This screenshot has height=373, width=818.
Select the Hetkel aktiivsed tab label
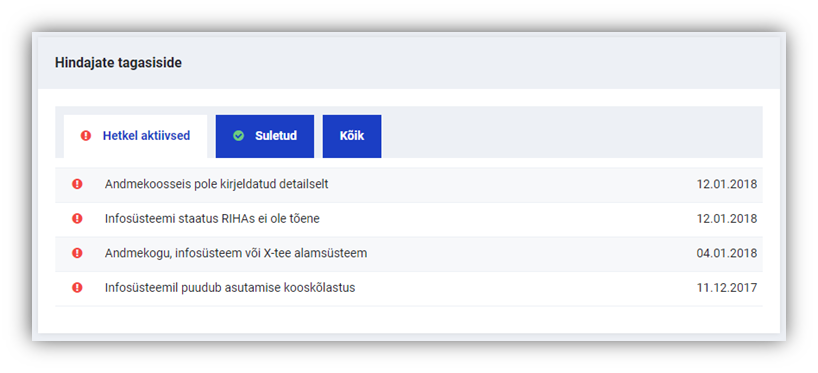tap(146, 136)
